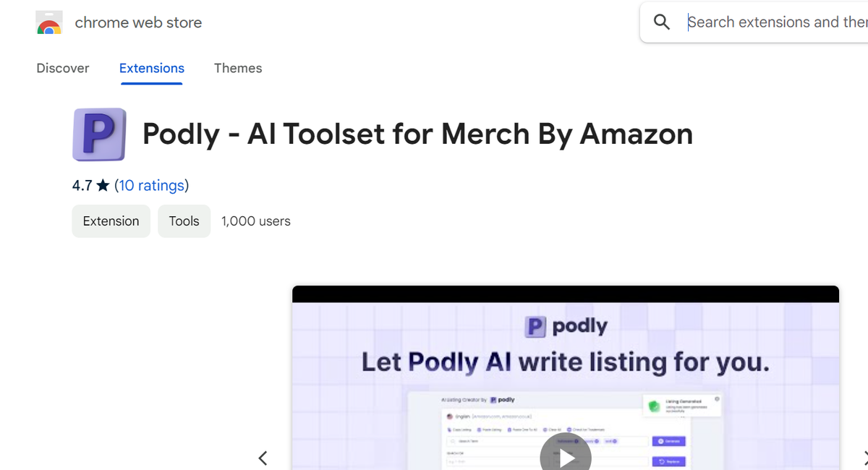Switch to the Themes tab

(x=238, y=68)
